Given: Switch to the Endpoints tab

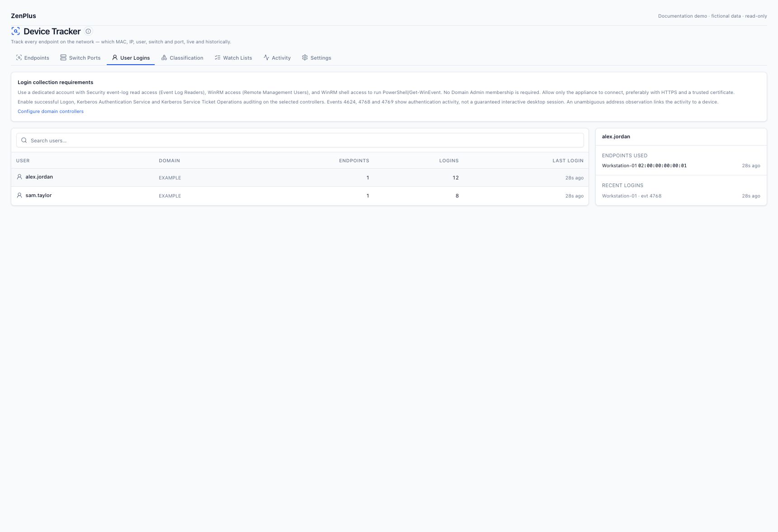Looking at the screenshot, I should tap(33, 58).
